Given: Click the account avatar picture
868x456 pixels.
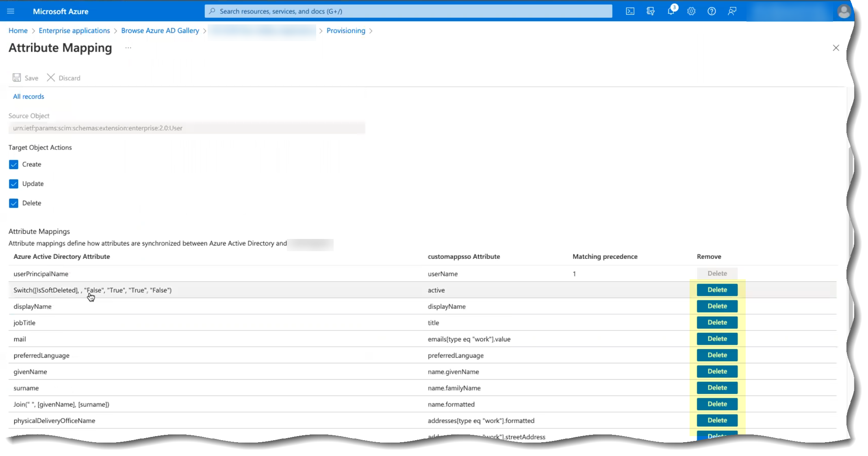Looking at the screenshot, I should tap(844, 11).
